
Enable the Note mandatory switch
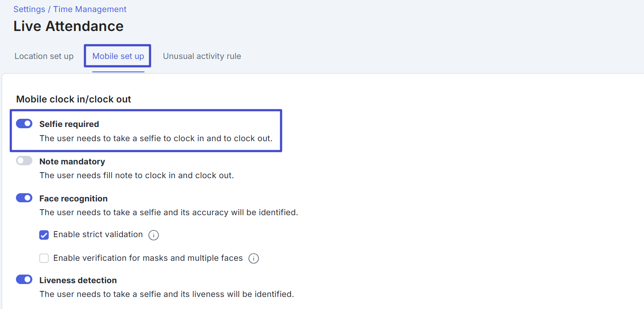point(24,161)
